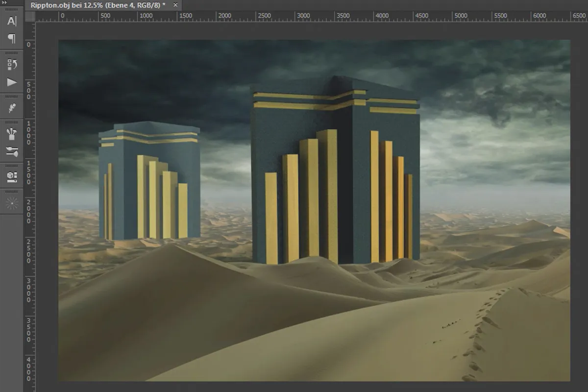Screen dimensions: 588x392
Task: Click the starburst icon in panel dock
Action: 12,204
